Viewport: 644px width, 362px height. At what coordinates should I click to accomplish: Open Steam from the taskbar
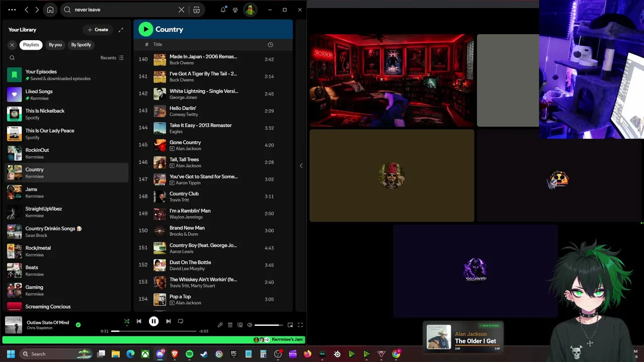(204, 354)
